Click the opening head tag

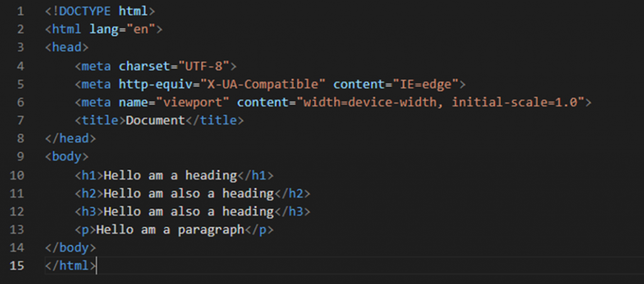(67, 47)
